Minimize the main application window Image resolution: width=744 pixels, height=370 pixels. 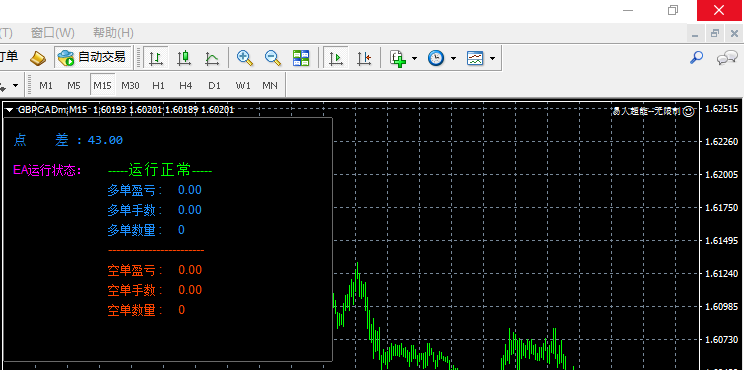pos(628,10)
